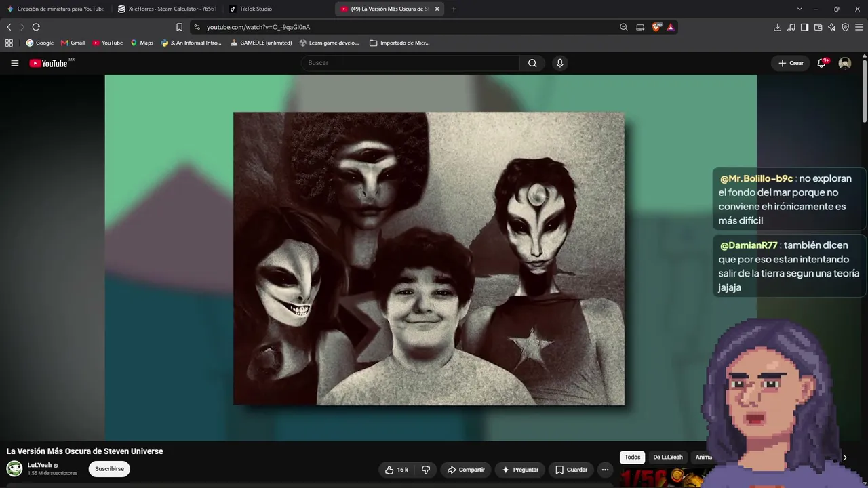Image resolution: width=868 pixels, height=488 pixels.
Task: Click the Suscribirse button
Action: (x=109, y=469)
